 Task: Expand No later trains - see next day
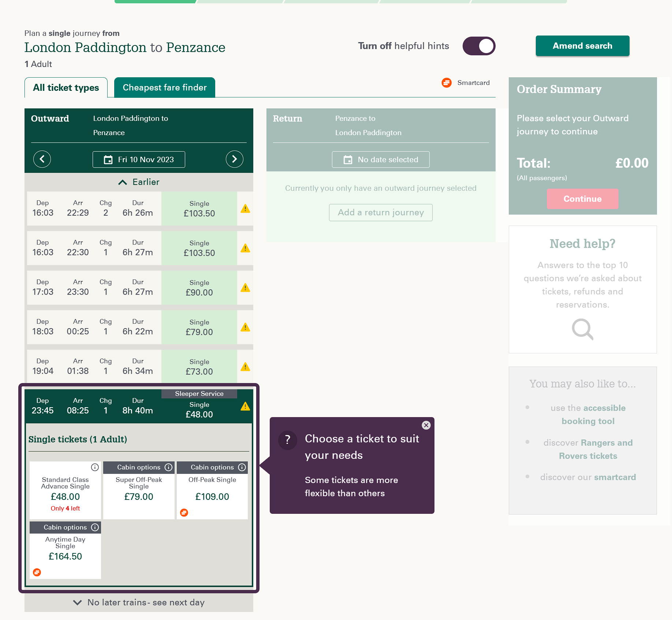click(139, 602)
